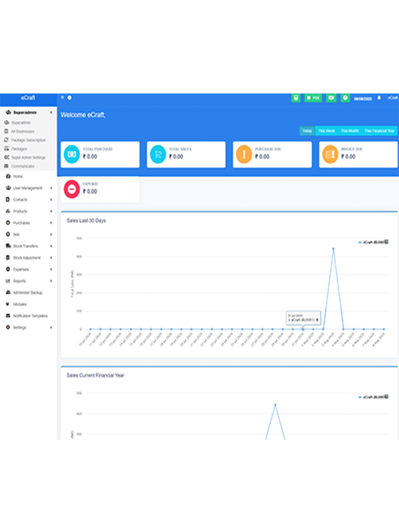399x532 pixels.
Task: Switch the filter to This Financial Year
Action: coord(379,131)
